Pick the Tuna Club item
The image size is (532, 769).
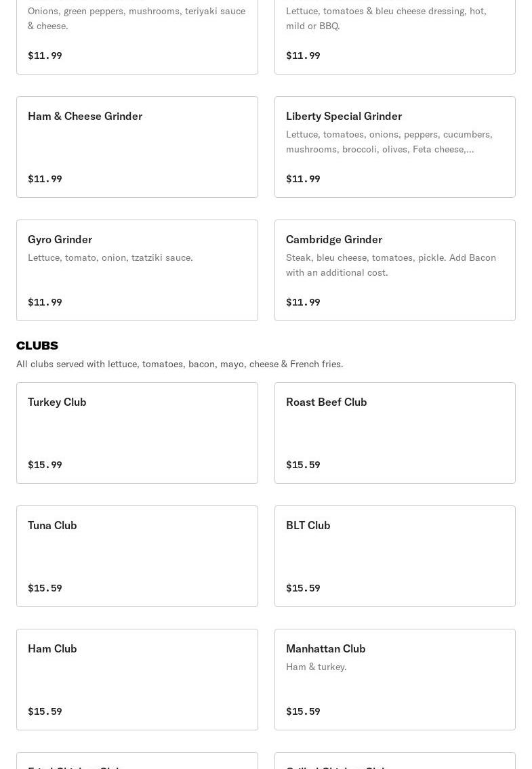point(137,556)
